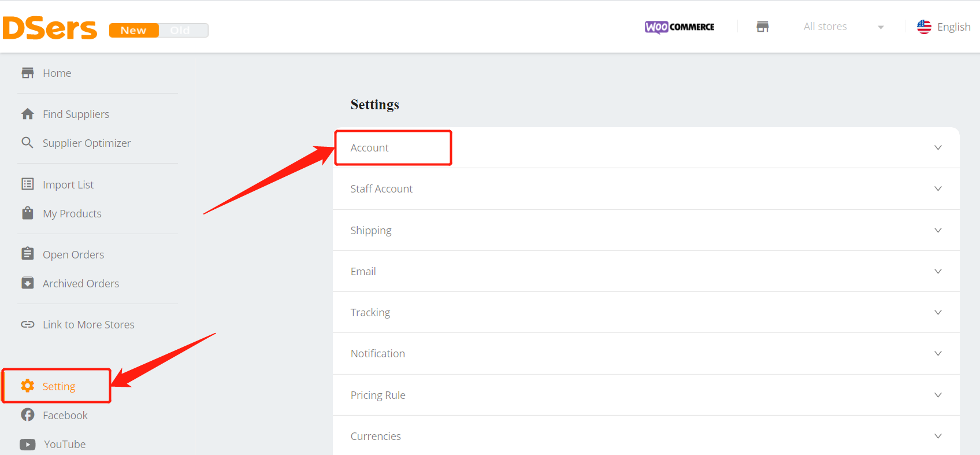Image resolution: width=980 pixels, height=455 pixels.
Task: Click the Shipping settings label
Action: click(x=371, y=230)
